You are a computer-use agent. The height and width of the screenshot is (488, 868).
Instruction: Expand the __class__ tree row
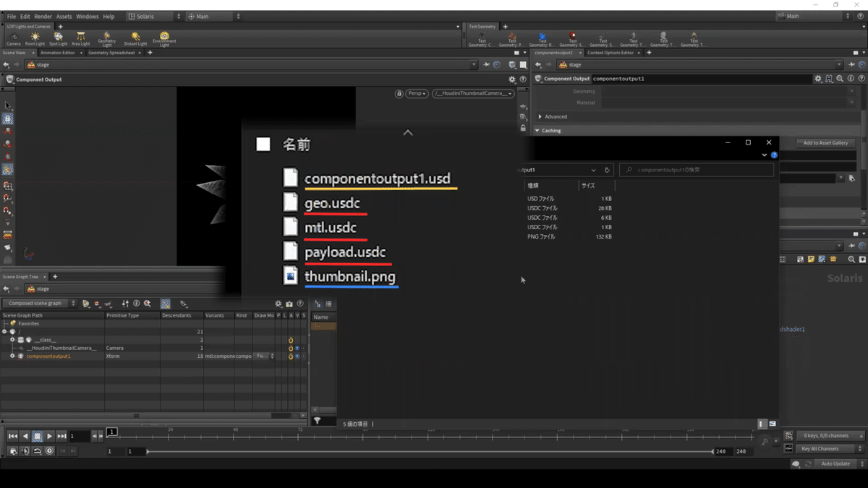tap(12, 340)
